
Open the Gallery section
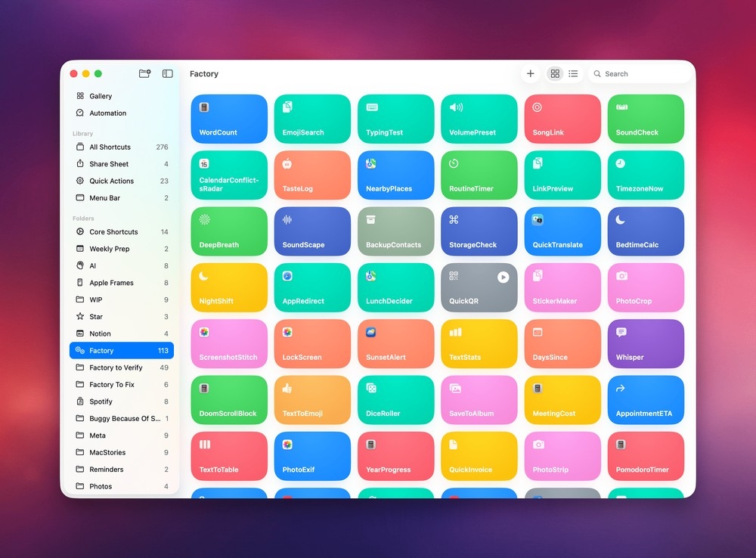point(122,96)
